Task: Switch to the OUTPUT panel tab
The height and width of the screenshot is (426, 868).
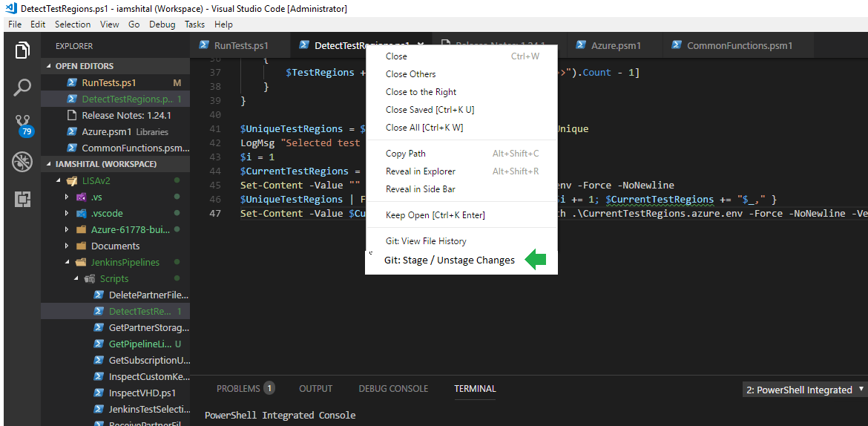Action: point(315,389)
